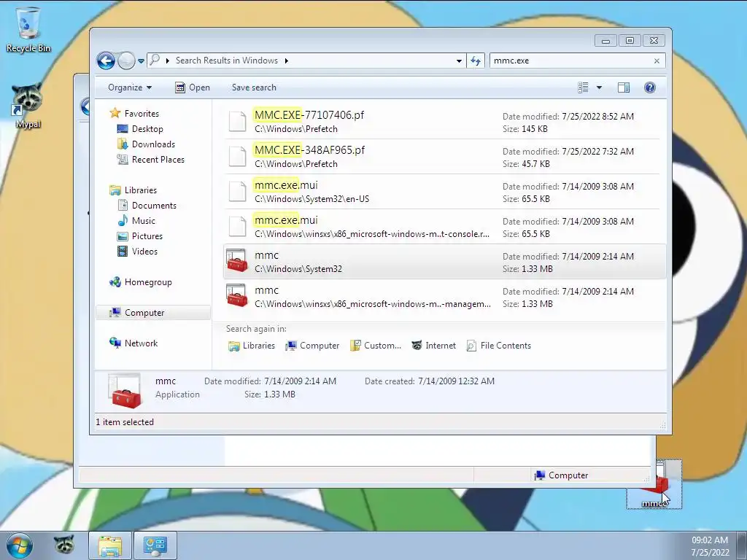
Task: Click Search Results in Windows breadcrumb
Action: tap(227, 61)
